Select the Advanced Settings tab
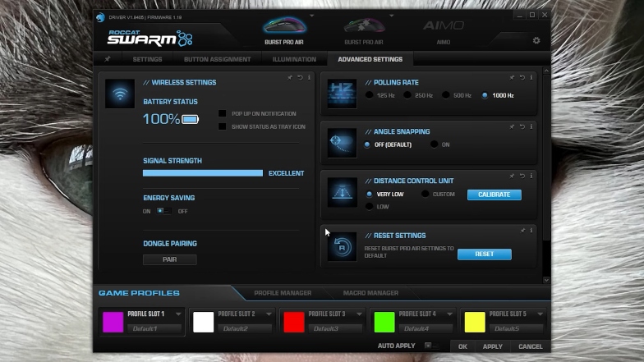 pos(370,59)
